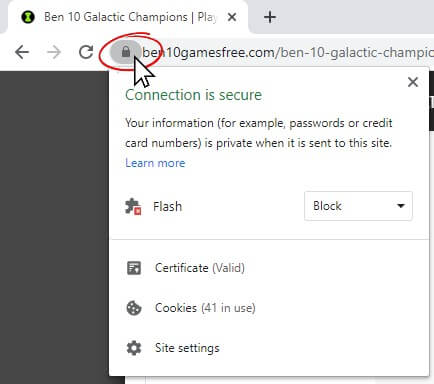Click the Site settings gear icon

click(x=134, y=348)
